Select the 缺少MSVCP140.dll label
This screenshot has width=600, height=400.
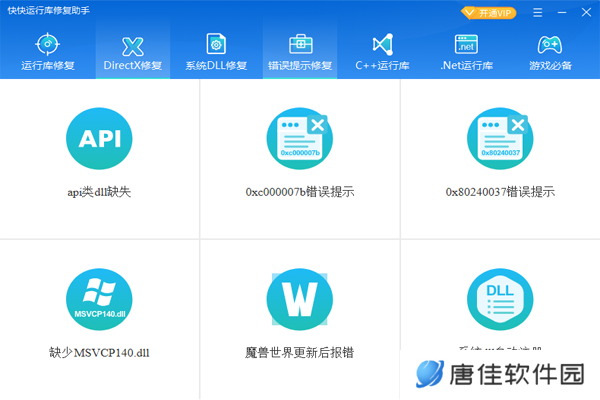click(99, 353)
